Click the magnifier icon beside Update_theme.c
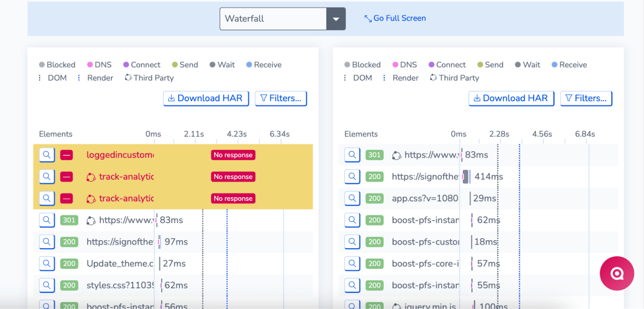The image size is (644, 309). click(47, 263)
